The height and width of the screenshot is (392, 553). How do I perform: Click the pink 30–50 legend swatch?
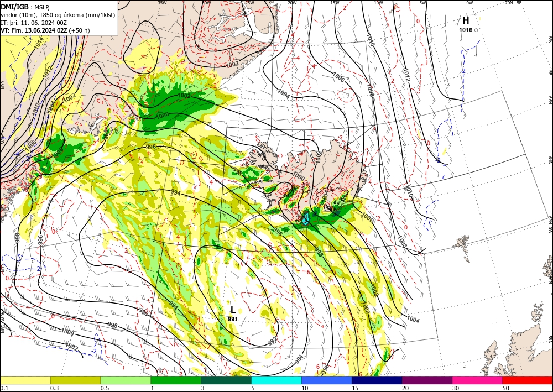pyautogui.click(x=478, y=380)
